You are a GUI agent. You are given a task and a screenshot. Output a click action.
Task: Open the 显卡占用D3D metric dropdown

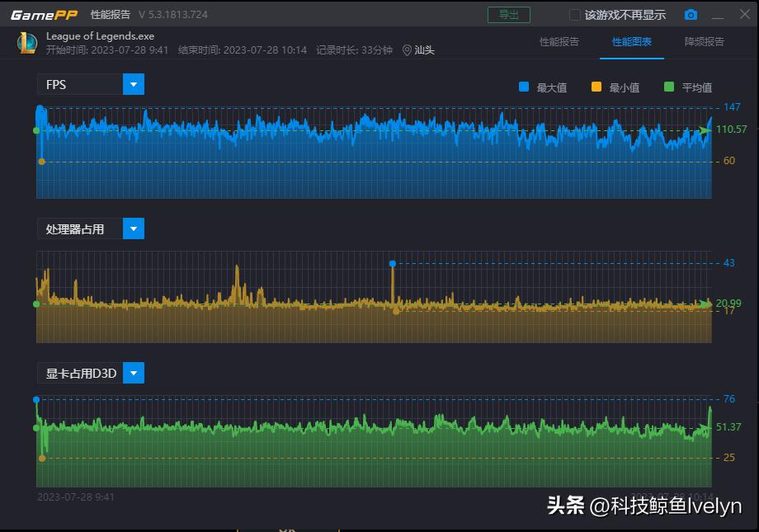coord(134,373)
